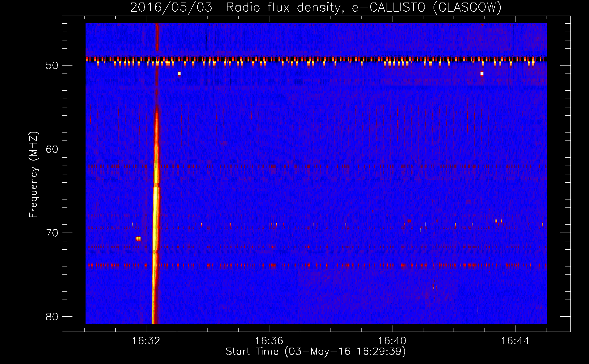Image resolution: width=589 pixels, height=364 pixels.
Task: Click the 16:40 time tick label
Action: pyautogui.click(x=392, y=341)
